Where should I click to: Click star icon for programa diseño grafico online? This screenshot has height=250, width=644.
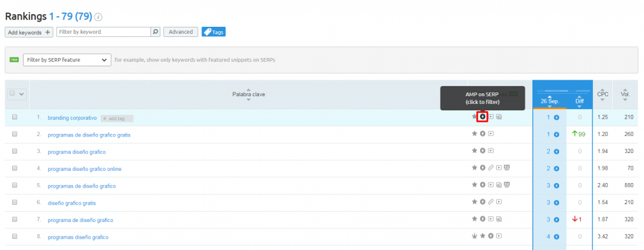[x=474, y=168]
